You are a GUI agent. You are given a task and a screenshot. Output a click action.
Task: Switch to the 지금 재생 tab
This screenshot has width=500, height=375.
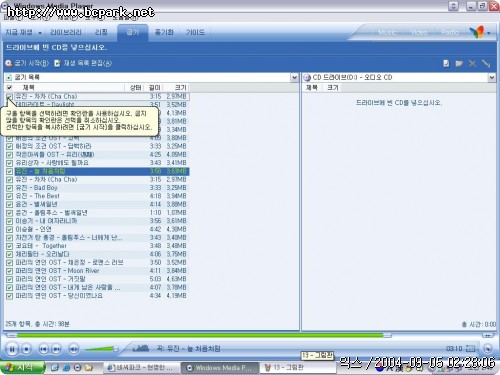coord(19,32)
